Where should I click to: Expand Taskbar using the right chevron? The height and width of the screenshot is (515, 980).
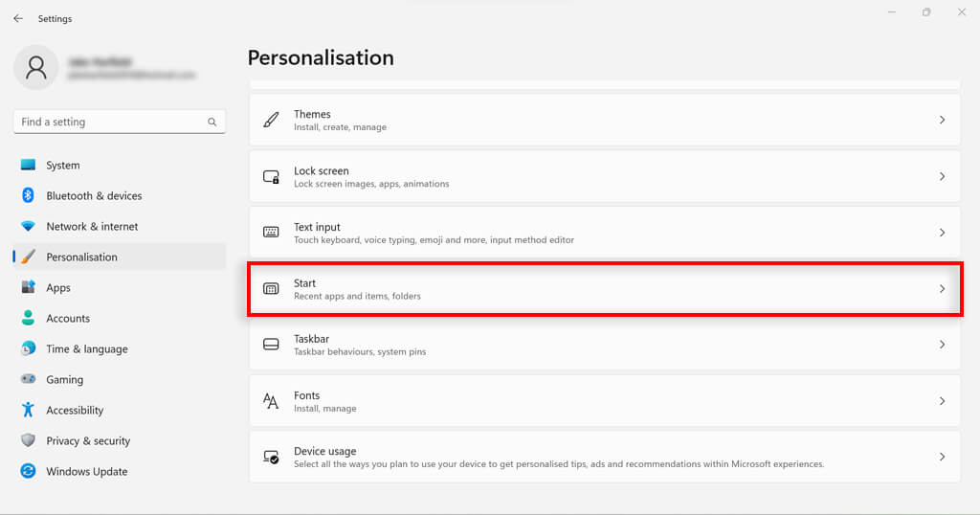[x=942, y=345]
